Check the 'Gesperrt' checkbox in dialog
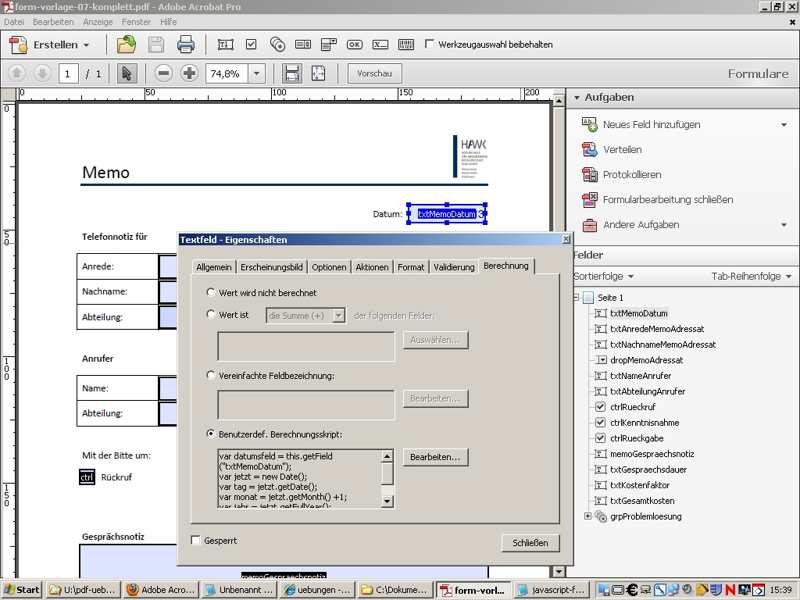Image resolution: width=800 pixels, height=600 pixels. [197, 541]
